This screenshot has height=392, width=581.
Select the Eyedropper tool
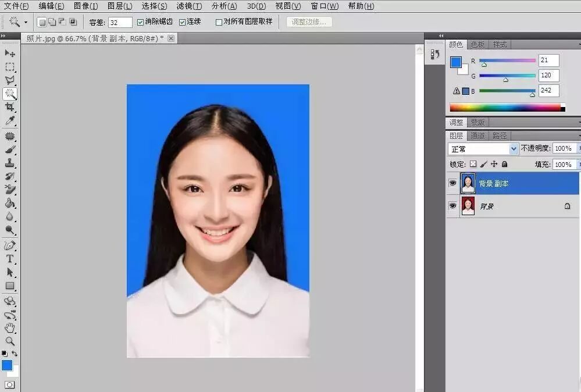(x=10, y=121)
